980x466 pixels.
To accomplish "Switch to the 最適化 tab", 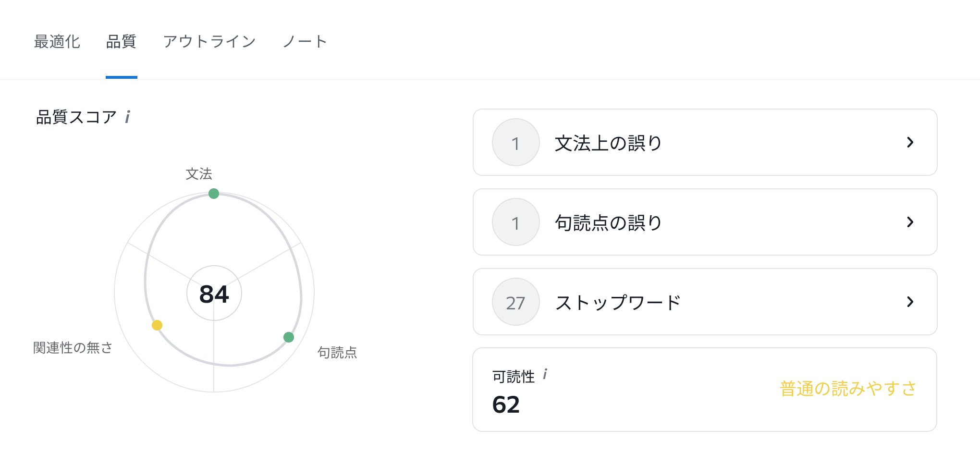I will tap(57, 42).
